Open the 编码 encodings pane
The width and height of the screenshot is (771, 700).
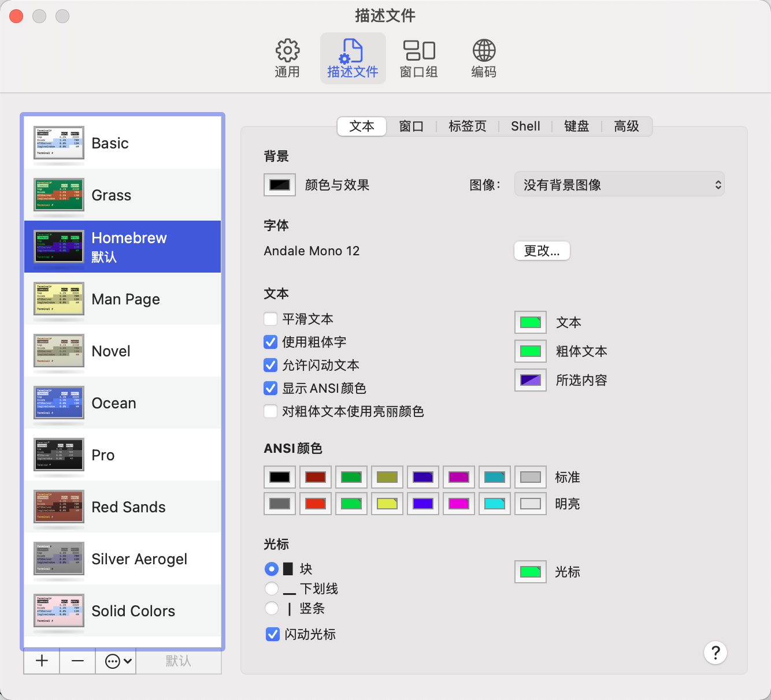[484, 58]
